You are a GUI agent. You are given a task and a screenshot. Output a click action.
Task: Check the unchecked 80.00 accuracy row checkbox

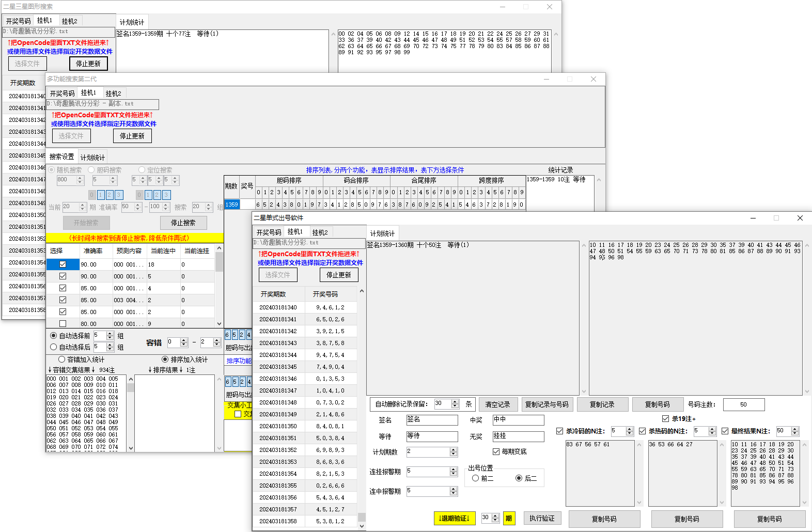(63, 324)
